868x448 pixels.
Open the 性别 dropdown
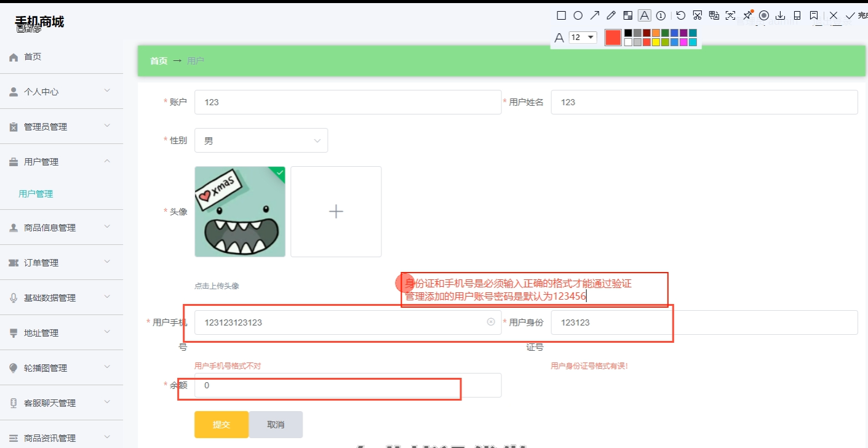[x=261, y=140]
